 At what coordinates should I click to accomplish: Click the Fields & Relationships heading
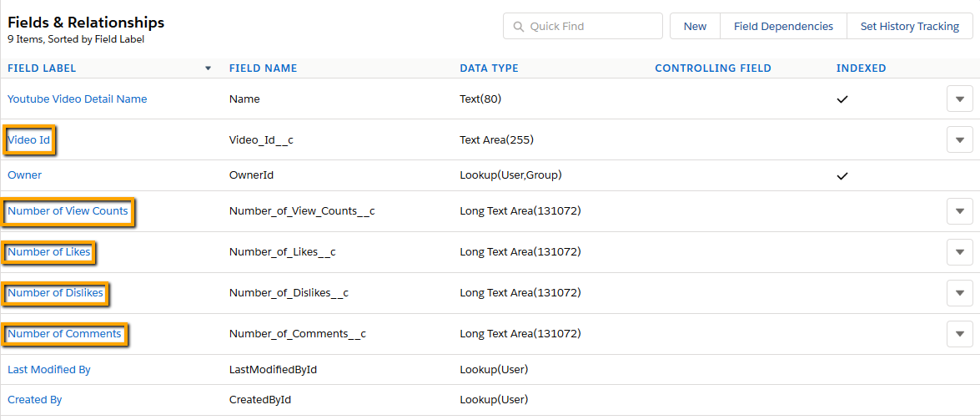pyautogui.click(x=86, y=23)
